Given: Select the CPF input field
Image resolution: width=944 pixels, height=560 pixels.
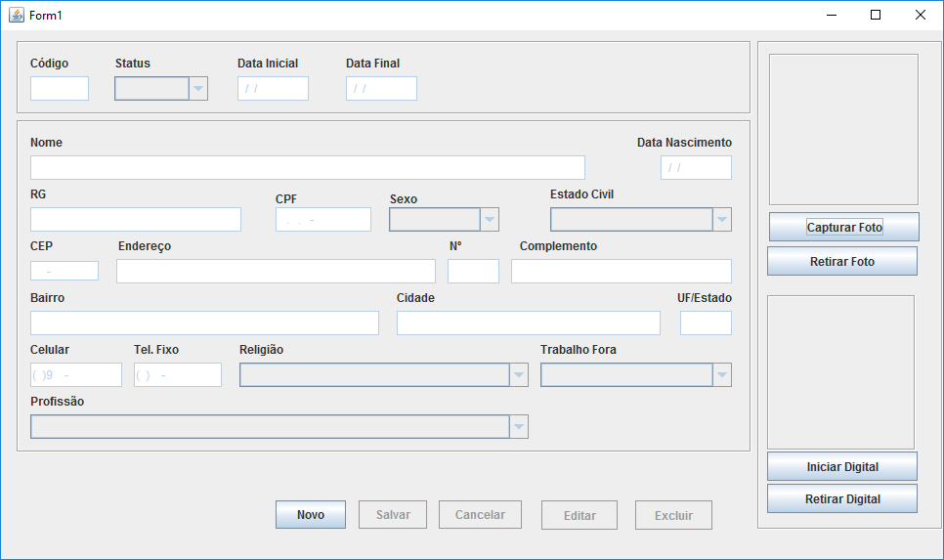Looking at the screenshot, I should [322, 220].
